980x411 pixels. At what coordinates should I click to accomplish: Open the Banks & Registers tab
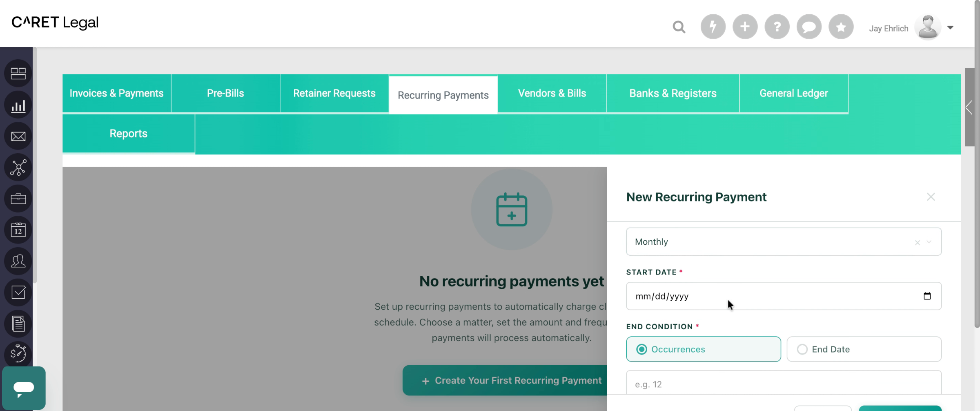pos(673,93)
